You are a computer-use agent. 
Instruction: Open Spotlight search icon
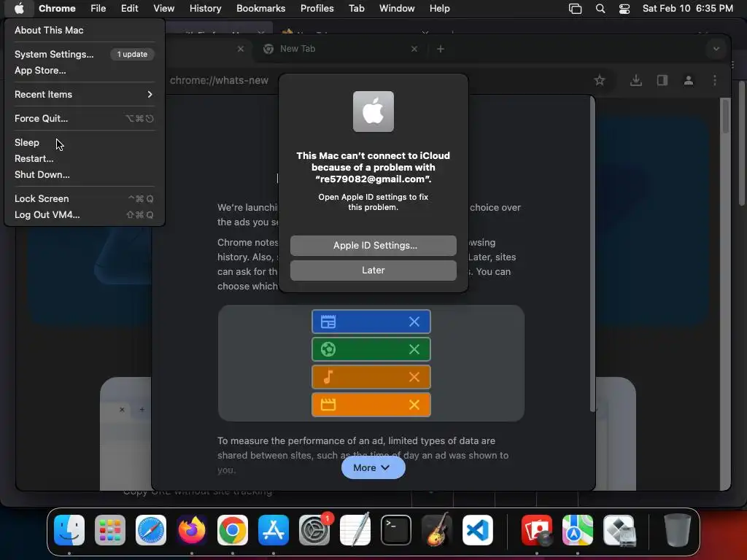pyautogui.click(x=600, y=9)
